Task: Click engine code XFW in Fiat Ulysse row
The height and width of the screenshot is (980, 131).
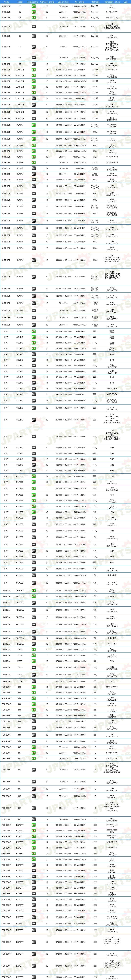Action: [x=112, y=512]
